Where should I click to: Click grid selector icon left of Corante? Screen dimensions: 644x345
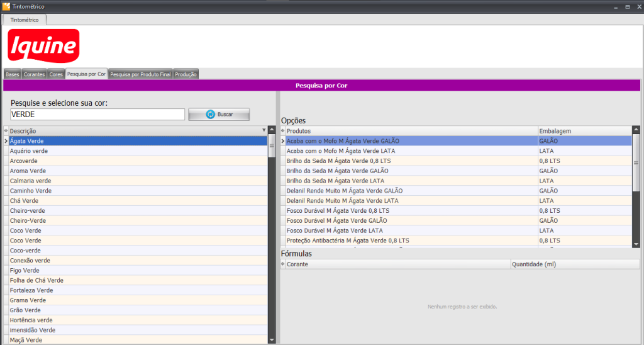coord(283,265)
